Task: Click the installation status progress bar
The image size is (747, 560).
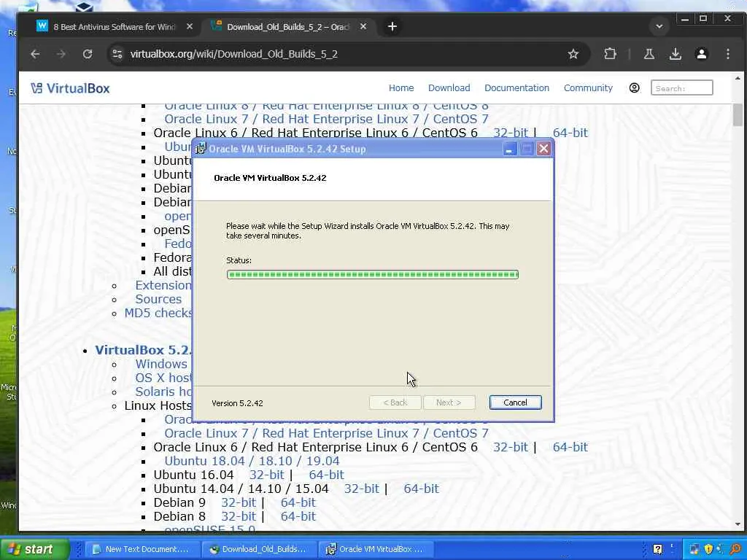Action: (373, 274)
